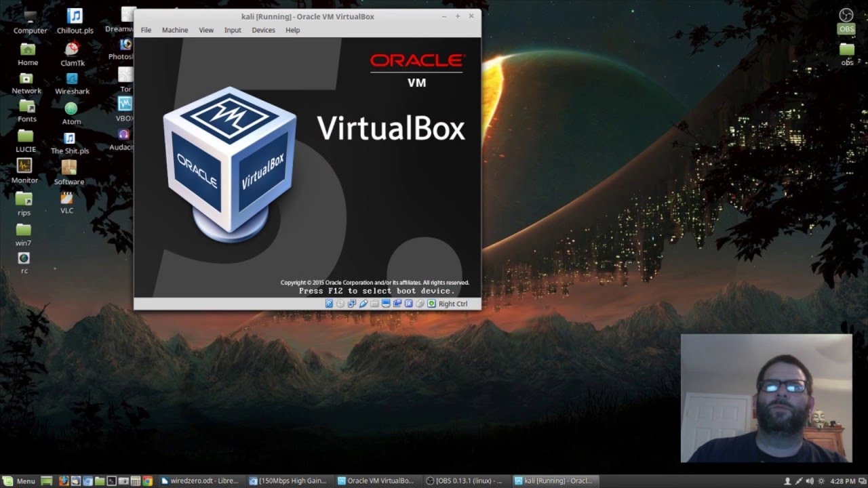Select the ClamTk antivirus icon
The image size is (868, 488).
point(72,54)
